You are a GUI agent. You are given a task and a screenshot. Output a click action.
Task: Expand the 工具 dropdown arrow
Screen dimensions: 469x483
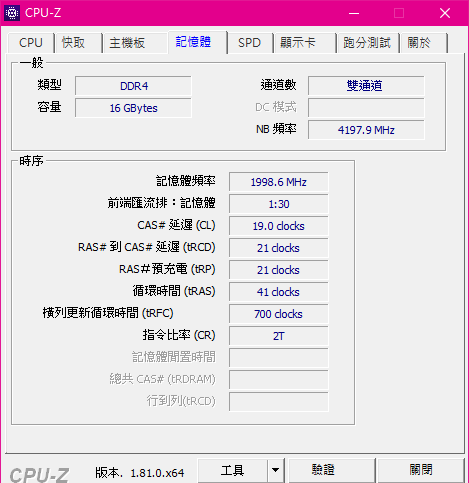[x=275, y=470]
